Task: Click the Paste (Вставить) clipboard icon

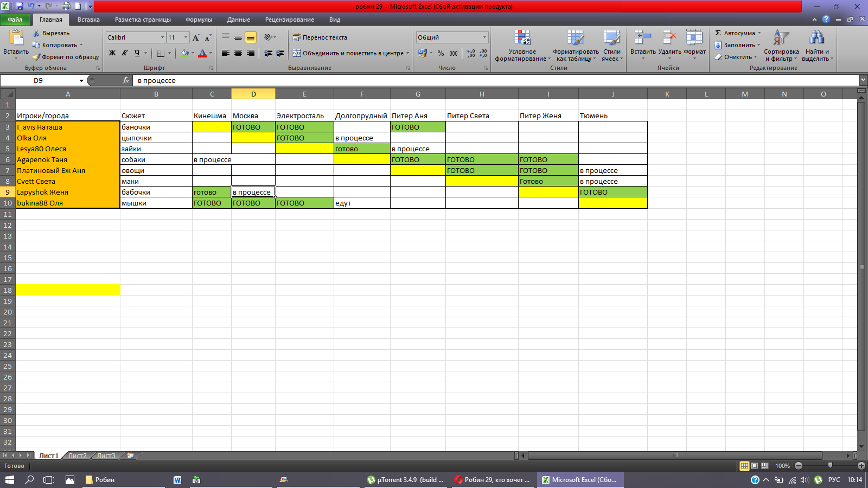Action: point(16,38)
